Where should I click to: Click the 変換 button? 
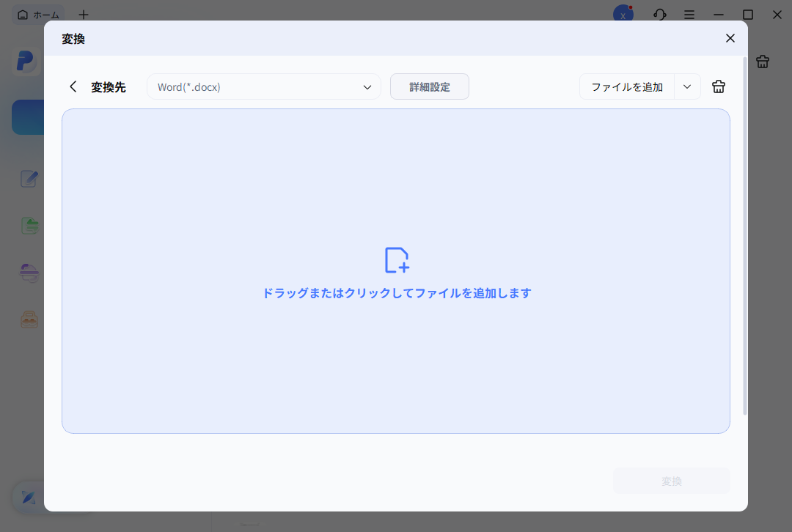click(x=671, y=480)
